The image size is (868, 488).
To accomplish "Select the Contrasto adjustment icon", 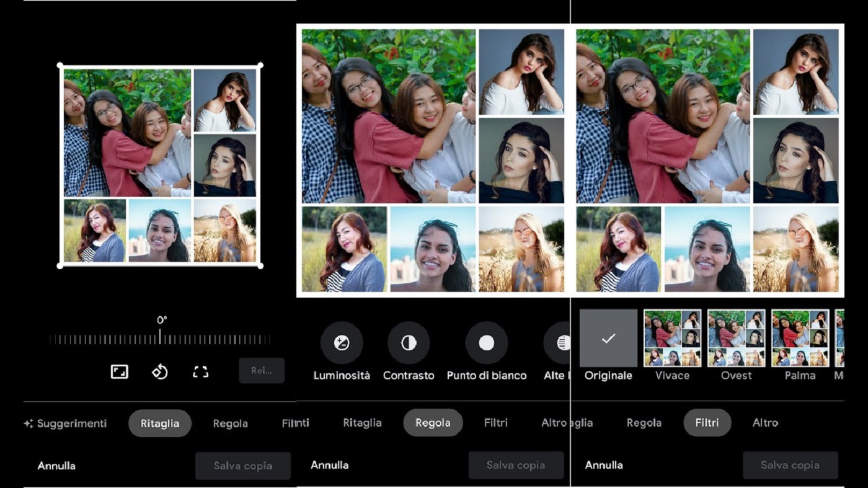I will tap(409, 342).
